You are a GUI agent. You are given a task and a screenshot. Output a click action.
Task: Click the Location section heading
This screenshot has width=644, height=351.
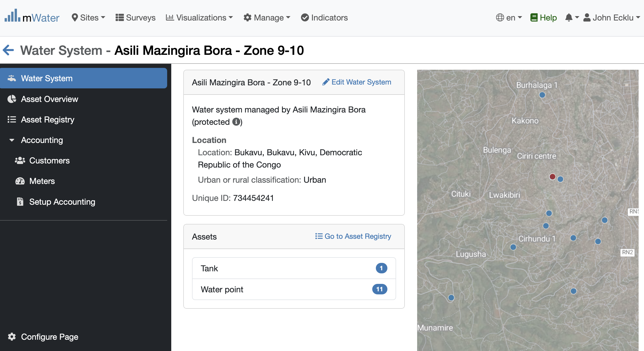tap(209, 140)
